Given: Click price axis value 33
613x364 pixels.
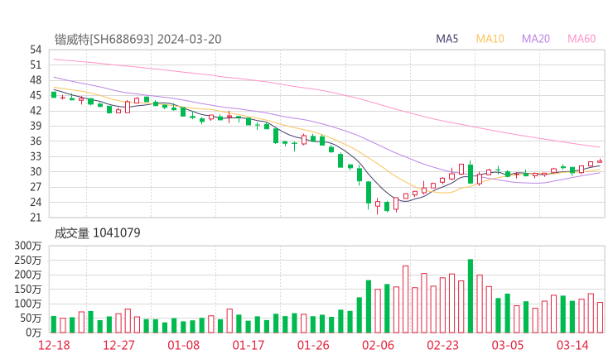Looking at the screenshot, I should pyautogui.click(x=36, y=156).
